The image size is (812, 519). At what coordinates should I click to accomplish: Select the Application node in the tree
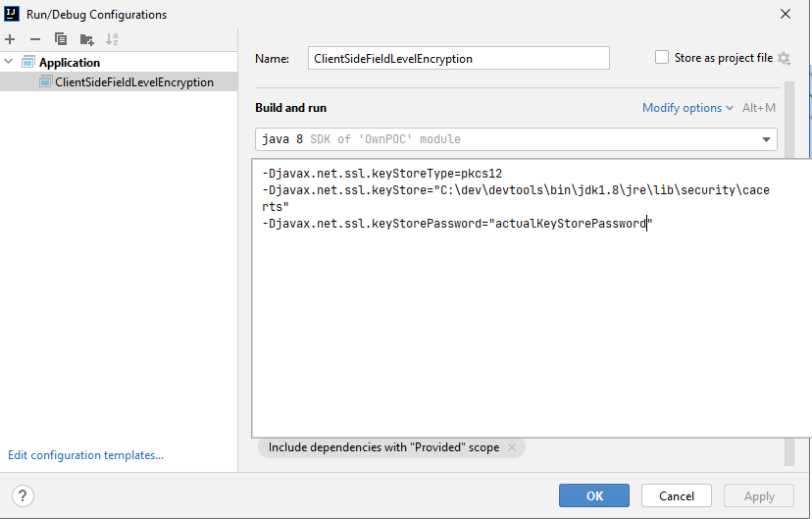(x=69, y=63)
